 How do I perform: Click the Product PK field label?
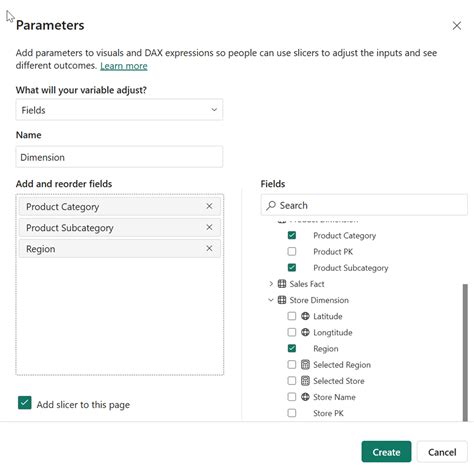(x=333, y=252)
